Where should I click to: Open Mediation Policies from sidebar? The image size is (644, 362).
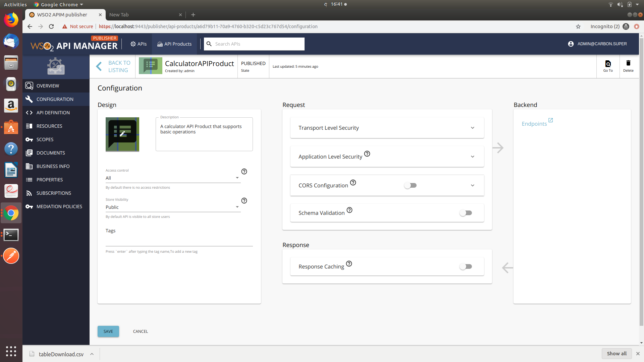click(x=59, y=206)
